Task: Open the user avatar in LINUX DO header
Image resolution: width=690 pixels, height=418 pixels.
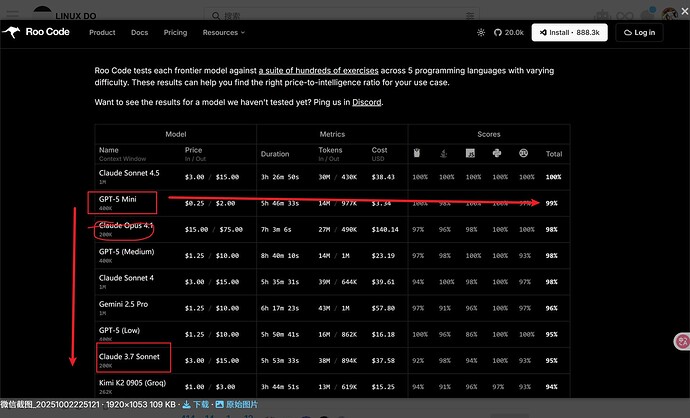Action: (x=670, y=14)
